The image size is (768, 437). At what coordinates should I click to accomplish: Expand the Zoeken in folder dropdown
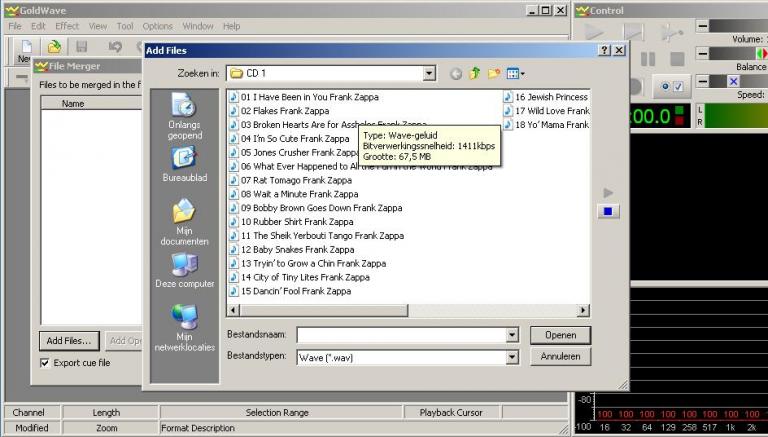point(429,73)
